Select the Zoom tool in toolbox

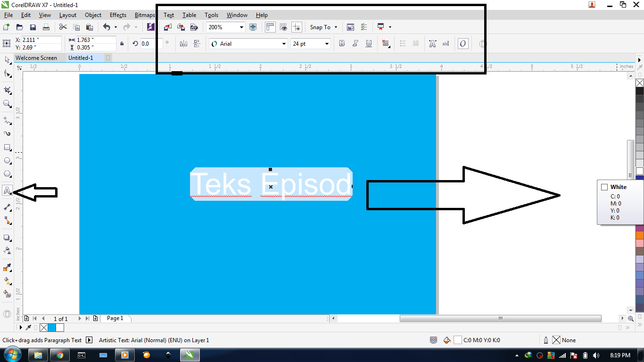click(7, 104)
